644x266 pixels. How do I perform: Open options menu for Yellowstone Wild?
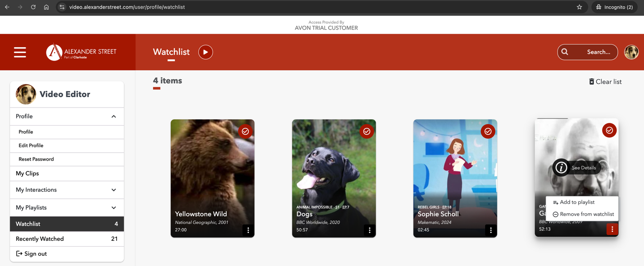[248, 230]
